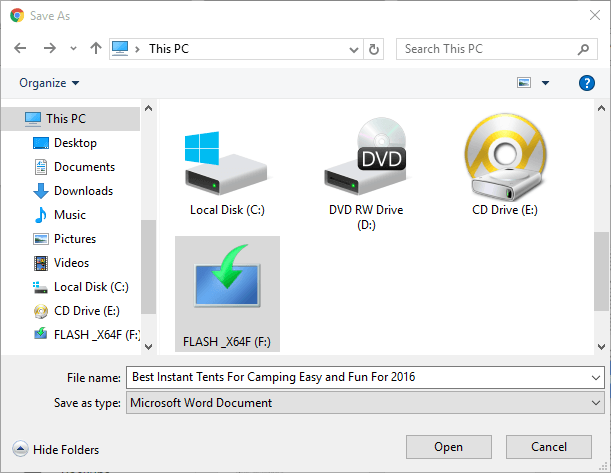Screen dimensions: 611x473
Task: Click the Cancel button
Action: pyautogui.click(x=549, y=447)
